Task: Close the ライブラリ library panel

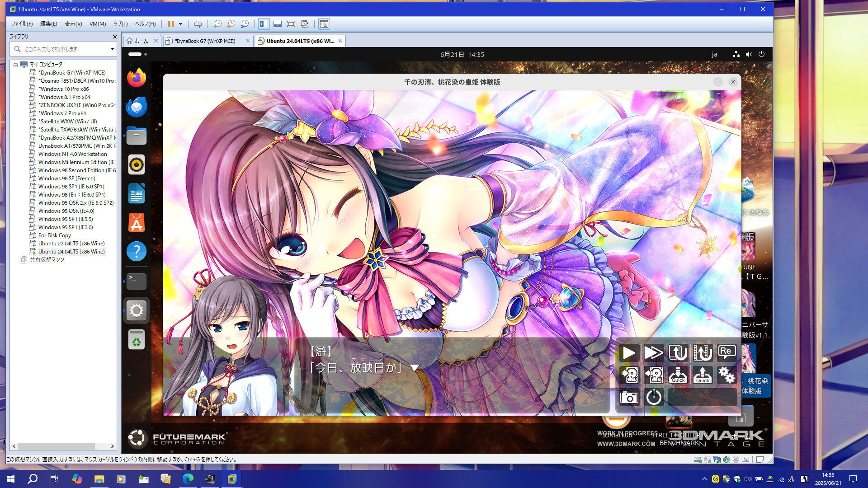Action: coord(114,37)
